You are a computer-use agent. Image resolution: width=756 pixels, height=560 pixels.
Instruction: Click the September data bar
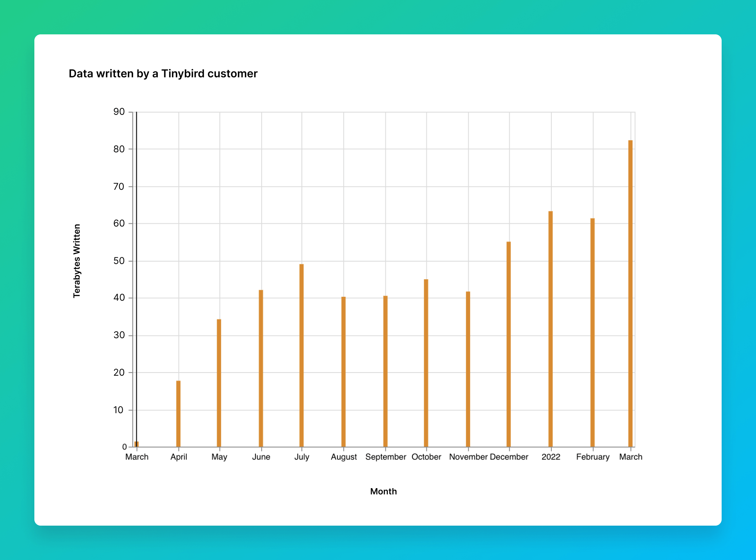(385, 371)
